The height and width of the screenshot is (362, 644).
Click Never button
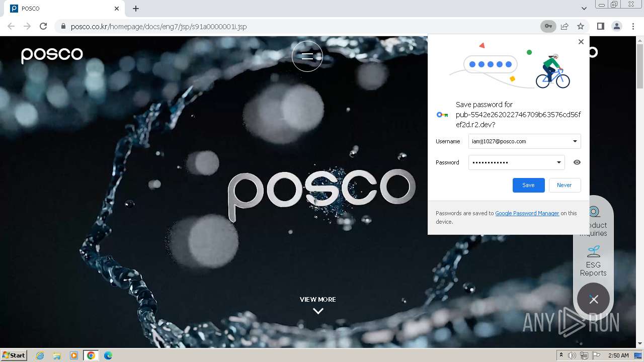565,185
